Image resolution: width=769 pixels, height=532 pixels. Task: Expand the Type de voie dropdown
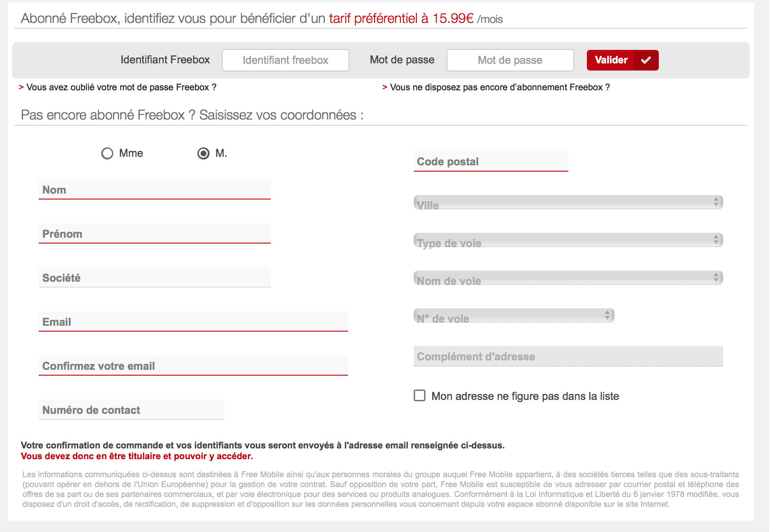coord(568,240)
